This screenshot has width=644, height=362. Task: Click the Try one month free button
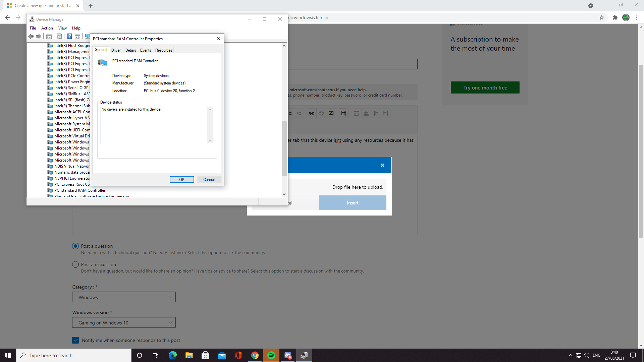pyautogui.click(x=485, y=88)
